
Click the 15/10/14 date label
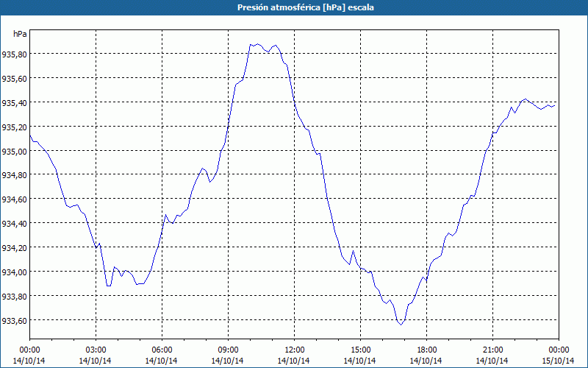point(559,361)
